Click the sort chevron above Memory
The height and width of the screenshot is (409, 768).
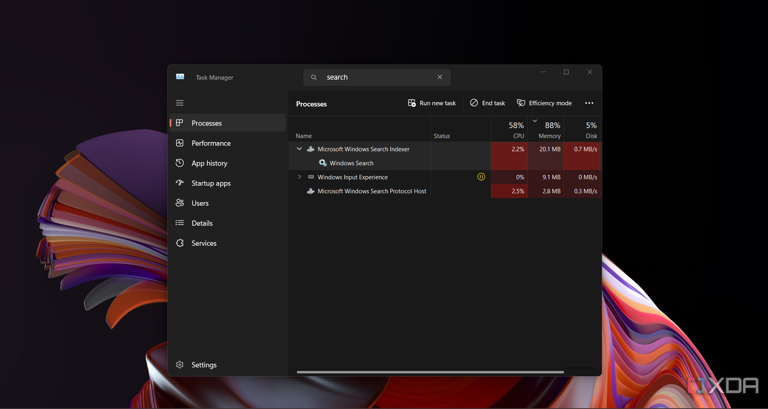coord(535,120)
